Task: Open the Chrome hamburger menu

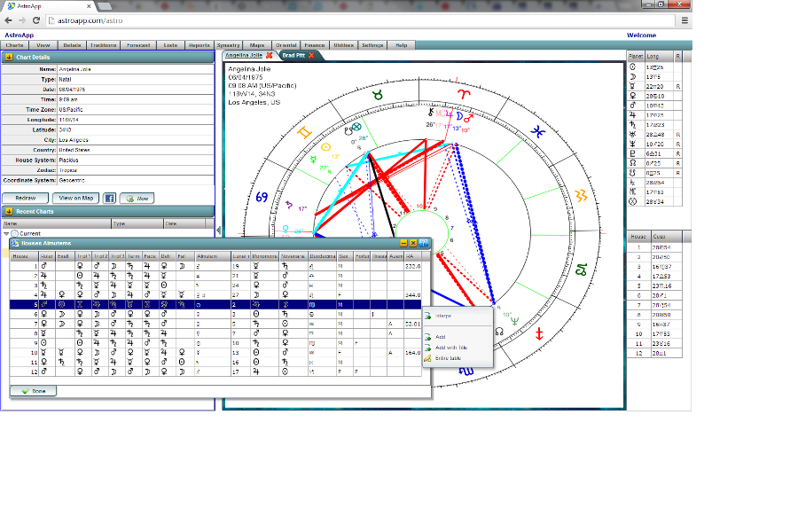Action: tap(684, 20)
